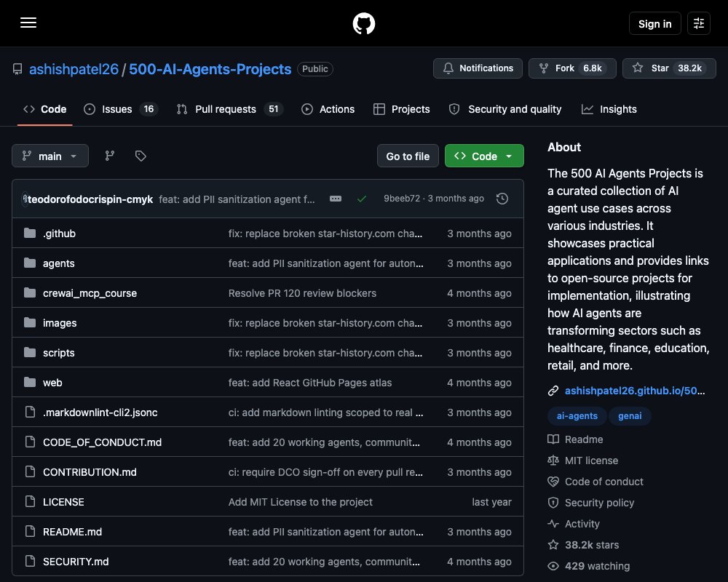Open teodorofodocrispin-cmyk author link
Viewport: 728px width, 582px height.
tap(90, 199)
